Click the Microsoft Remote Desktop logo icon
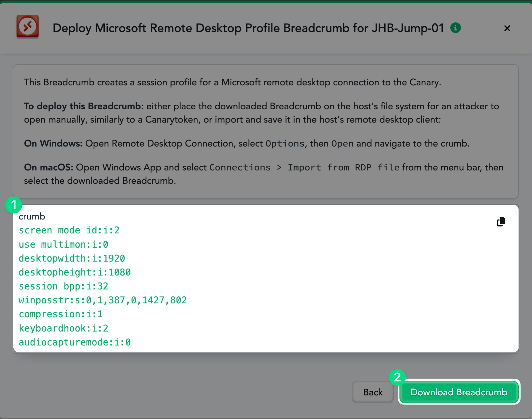 click(28, 27)
